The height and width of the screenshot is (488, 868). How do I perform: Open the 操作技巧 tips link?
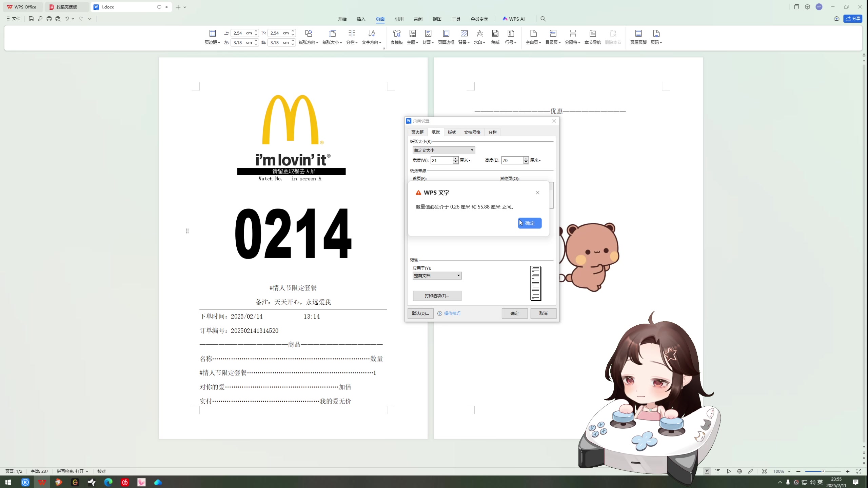pyautogui.click(x=449, y=313)
